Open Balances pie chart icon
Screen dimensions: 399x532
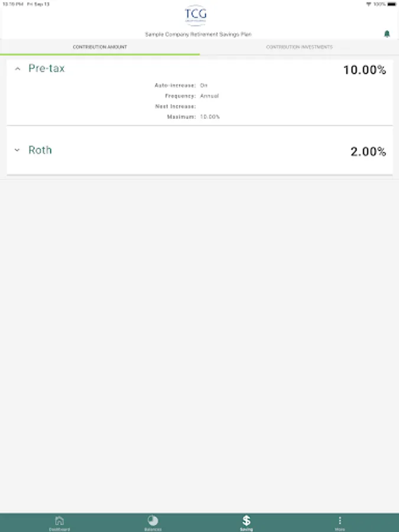153,521
